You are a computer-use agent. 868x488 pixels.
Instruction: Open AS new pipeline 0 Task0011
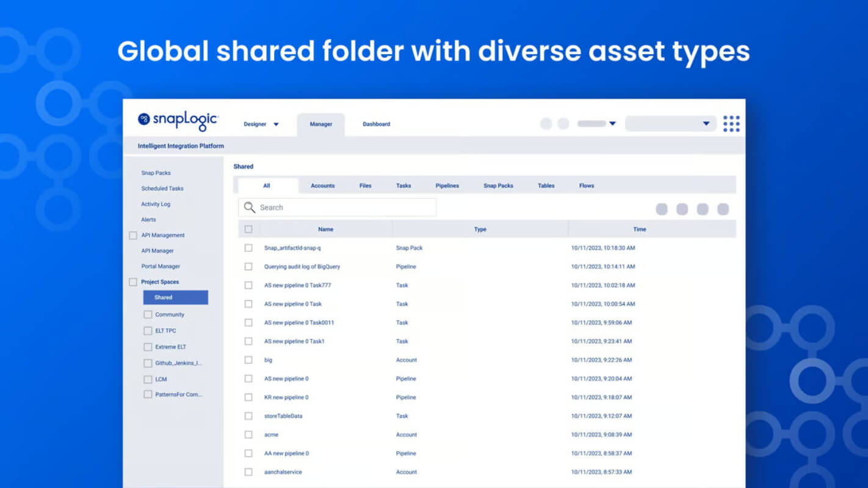coord(299,323)
